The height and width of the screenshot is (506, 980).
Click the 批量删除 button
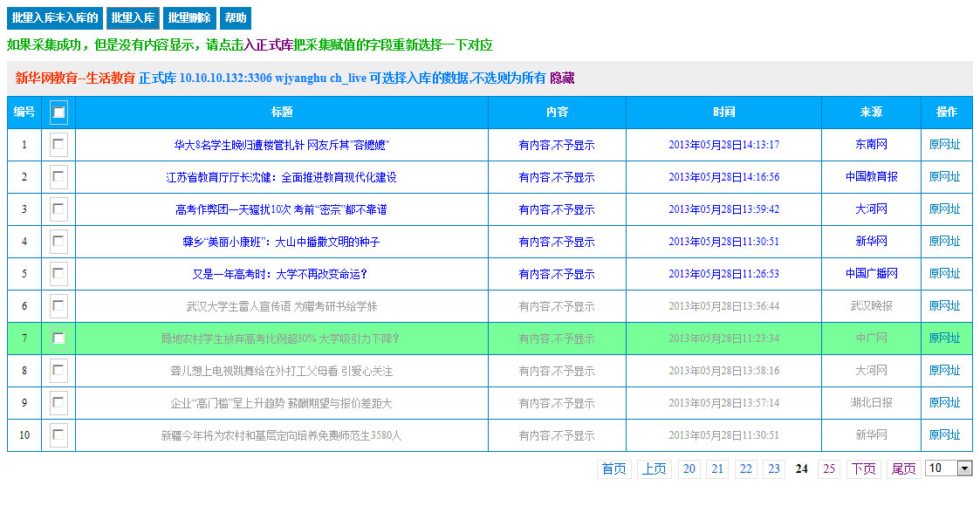pyautogui.click(x=188, y=18)
